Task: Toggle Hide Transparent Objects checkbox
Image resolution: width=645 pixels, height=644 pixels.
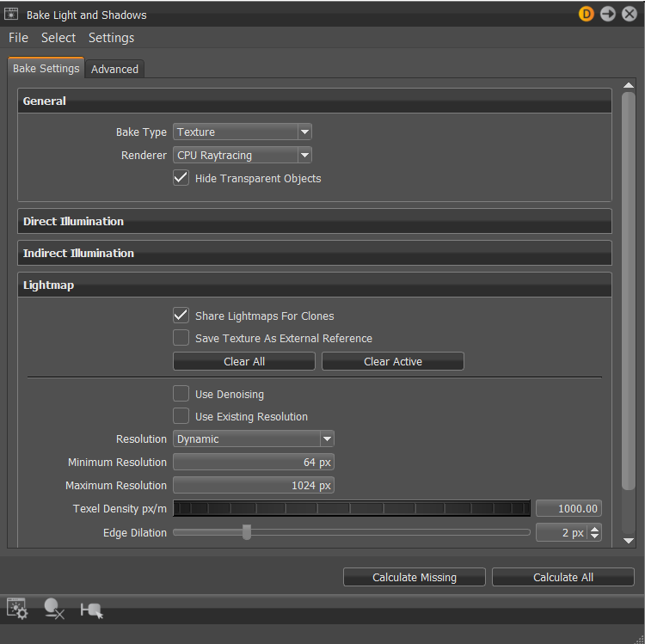Action: (181, 178)
